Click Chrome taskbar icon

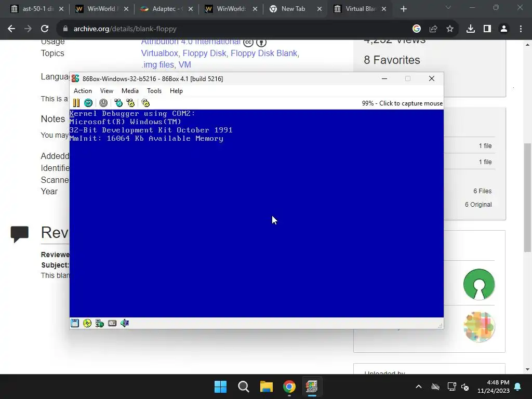click(289, 387)
